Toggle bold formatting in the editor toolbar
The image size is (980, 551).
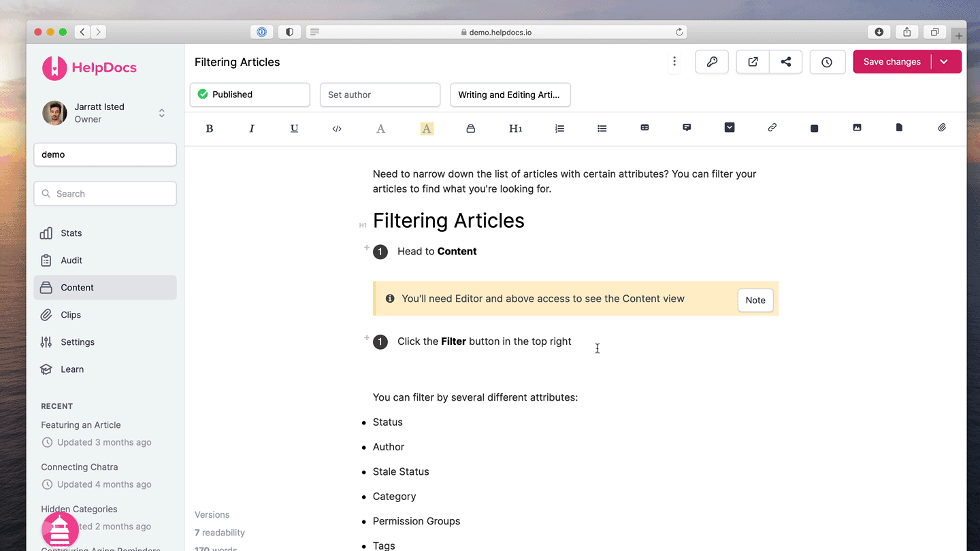tap(210, 129)
